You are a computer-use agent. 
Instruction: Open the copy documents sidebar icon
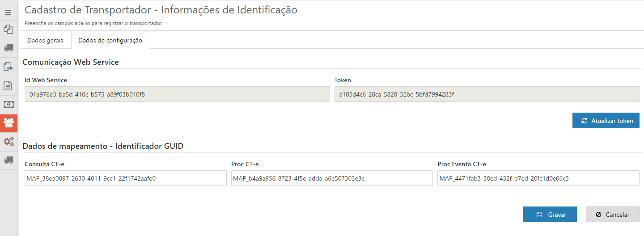(x=8, y=29)
